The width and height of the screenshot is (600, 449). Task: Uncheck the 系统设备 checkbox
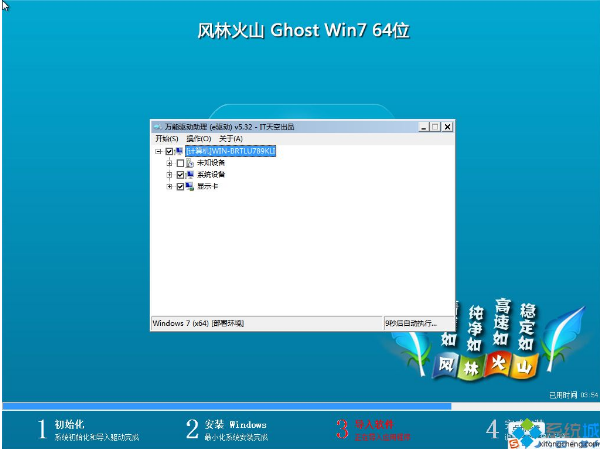(180, 175)
